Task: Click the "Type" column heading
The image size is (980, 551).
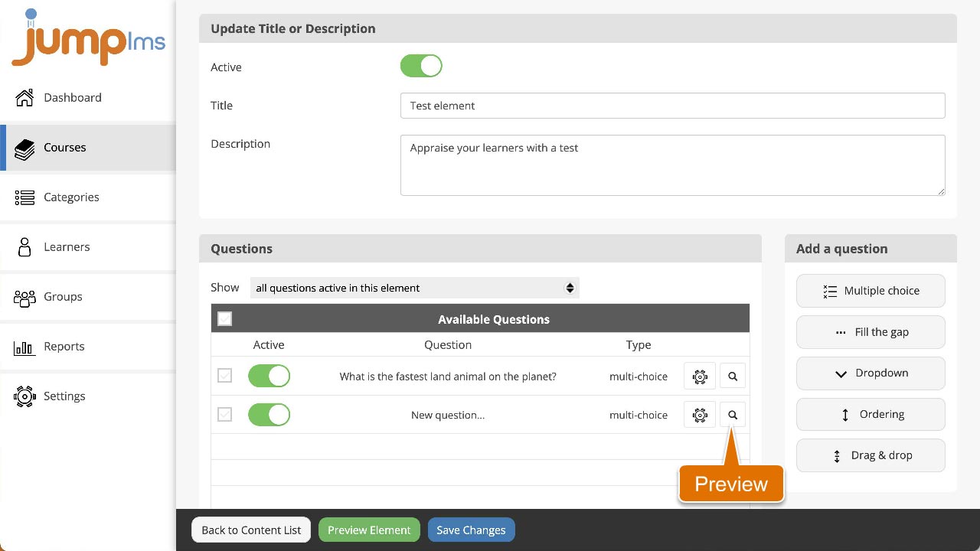Action: pos(639,345)
